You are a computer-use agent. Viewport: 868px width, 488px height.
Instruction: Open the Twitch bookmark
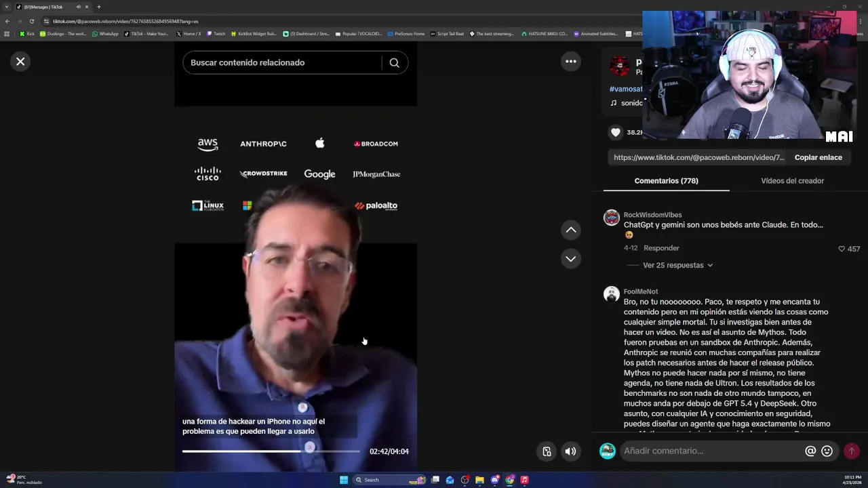(216, 33)
